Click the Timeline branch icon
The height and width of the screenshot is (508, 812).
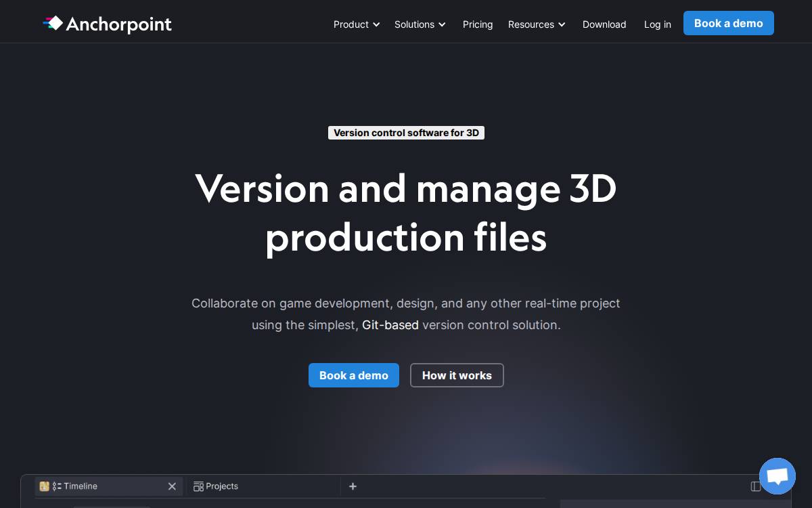(x=57, y=486)
